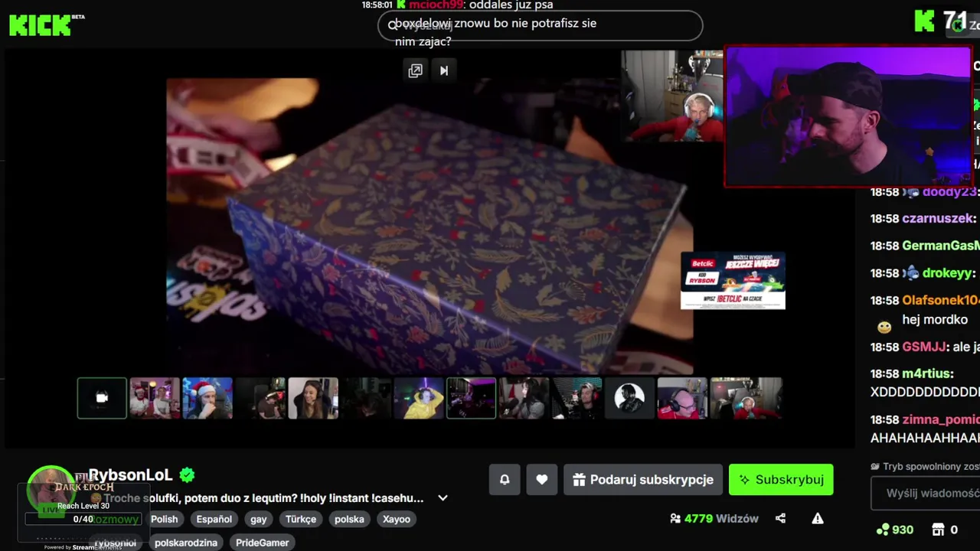Image resolution: width=980 pixels, height=551 pixels.
Task: Click the emoji before hej mordko
Action: 884,327
